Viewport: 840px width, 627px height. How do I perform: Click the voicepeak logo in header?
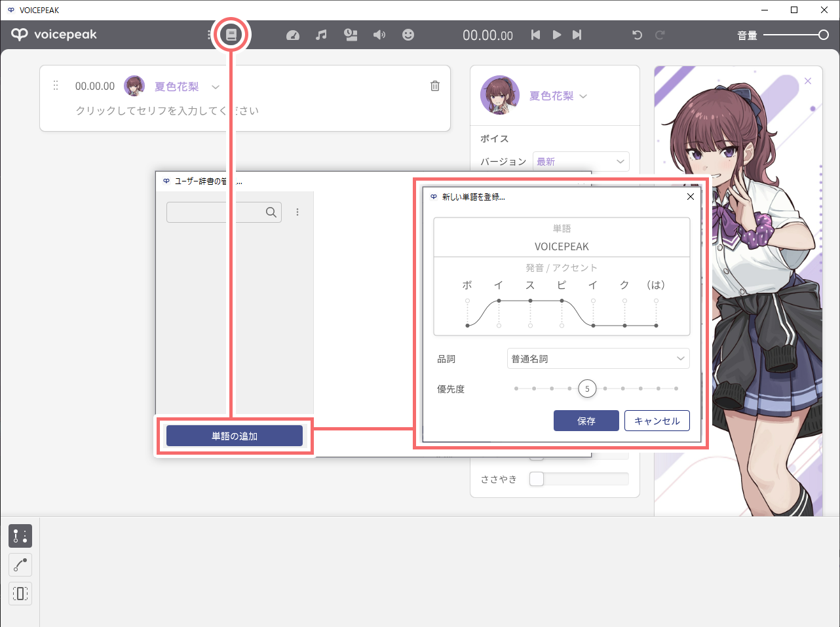click(54, 35)
